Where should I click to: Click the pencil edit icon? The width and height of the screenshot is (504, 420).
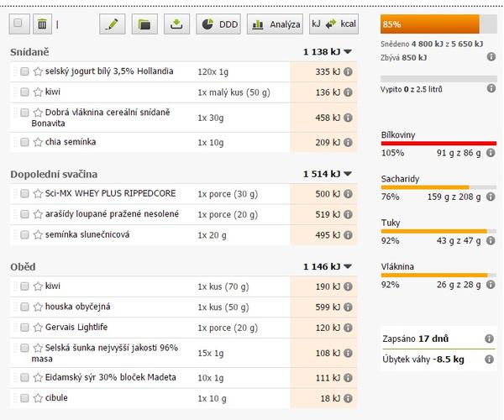[x=112, y=24]
